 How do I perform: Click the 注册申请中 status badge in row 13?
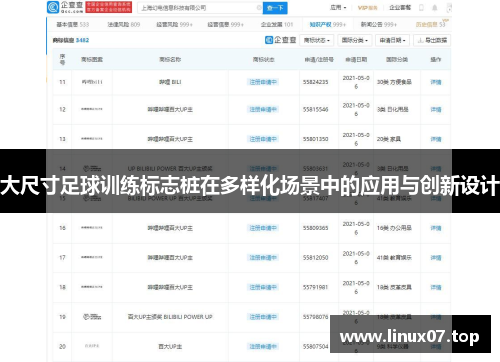point(263,139)
